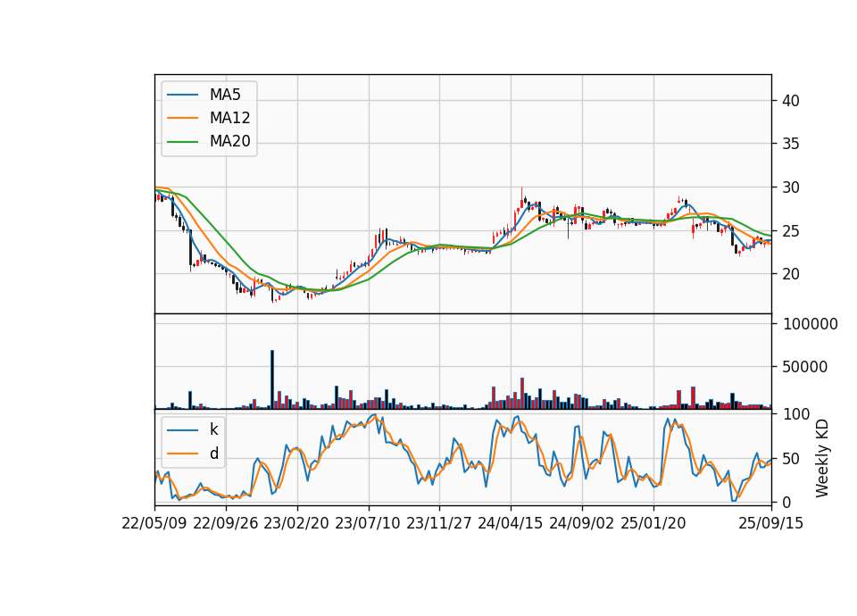Click the price axis label 40
Screen dimensions: 857x616
pos(791,101)
